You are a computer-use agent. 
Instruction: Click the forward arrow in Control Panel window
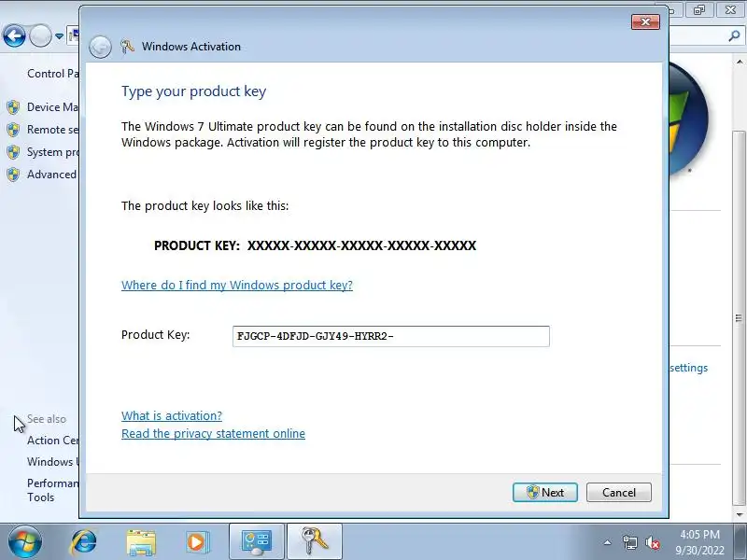coord(40,35)
